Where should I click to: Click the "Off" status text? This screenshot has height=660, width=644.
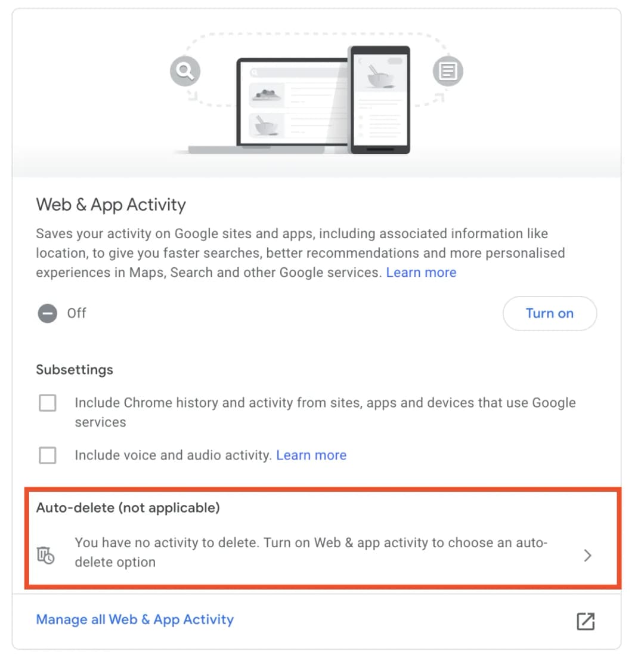point(76,313)
